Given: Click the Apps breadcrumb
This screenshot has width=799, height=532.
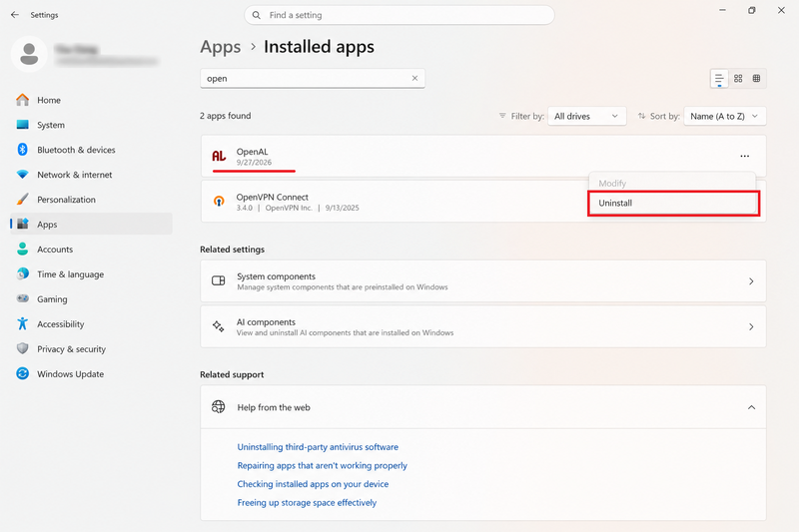Looking at the screenshot, I should point(220,47).
